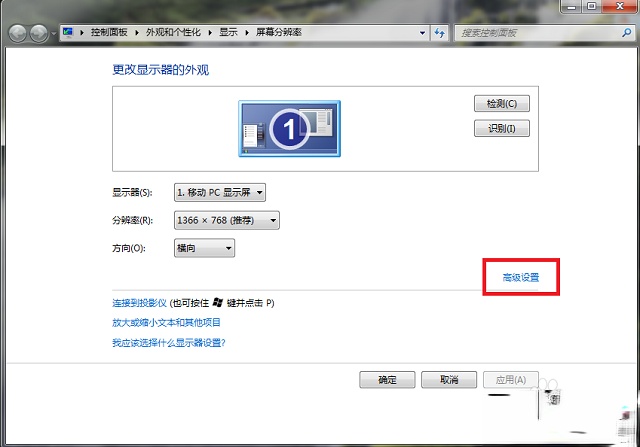Open the recent pages arrow beside Forward

click(53, 33)
